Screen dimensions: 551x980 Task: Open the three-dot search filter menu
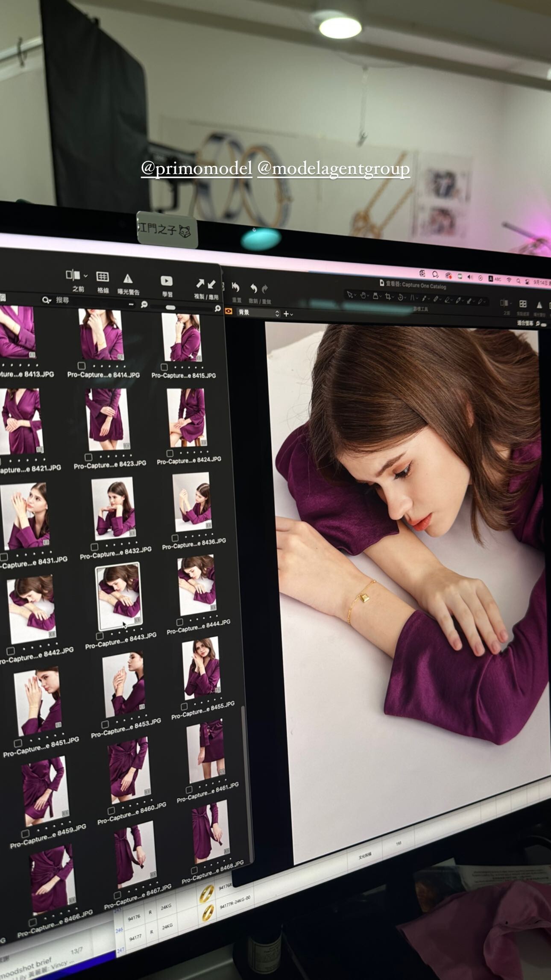[x=131, y=304]
